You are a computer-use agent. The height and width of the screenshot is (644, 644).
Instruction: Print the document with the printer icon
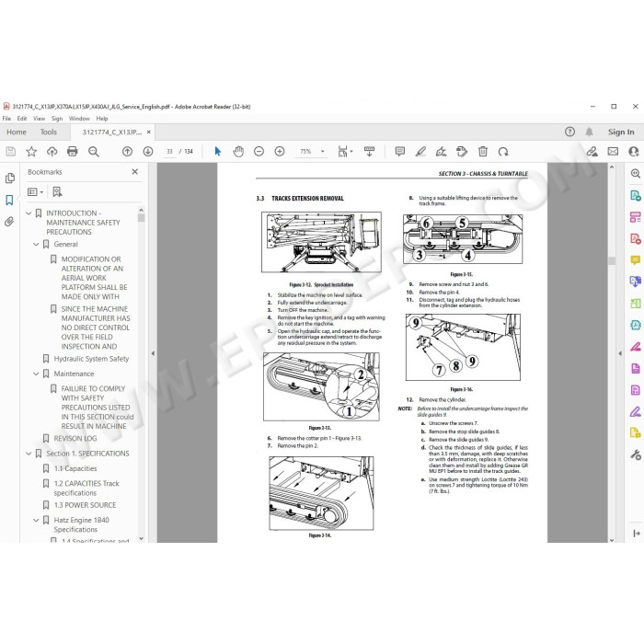pos(73,152)
